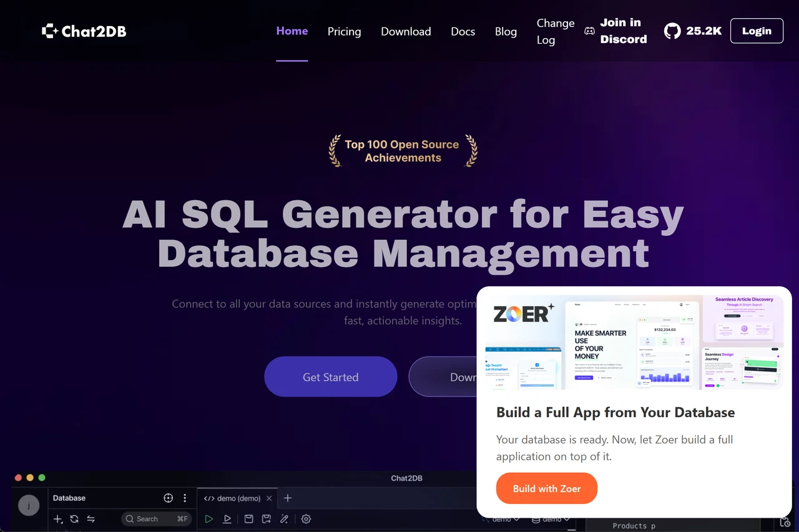Image resolution: width=799 pixels, height=532 pixels.
Task: Click the Discord icon
Action: (589, 31)
